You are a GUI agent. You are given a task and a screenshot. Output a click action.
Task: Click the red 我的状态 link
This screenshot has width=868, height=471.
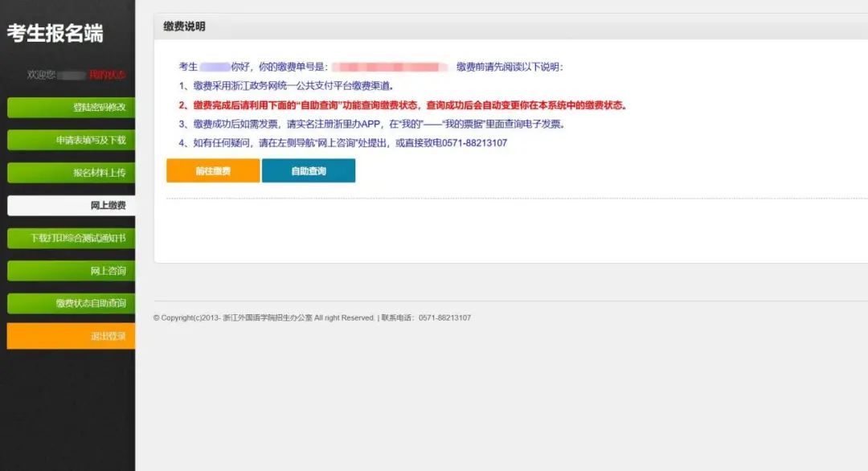pos(108,75)
